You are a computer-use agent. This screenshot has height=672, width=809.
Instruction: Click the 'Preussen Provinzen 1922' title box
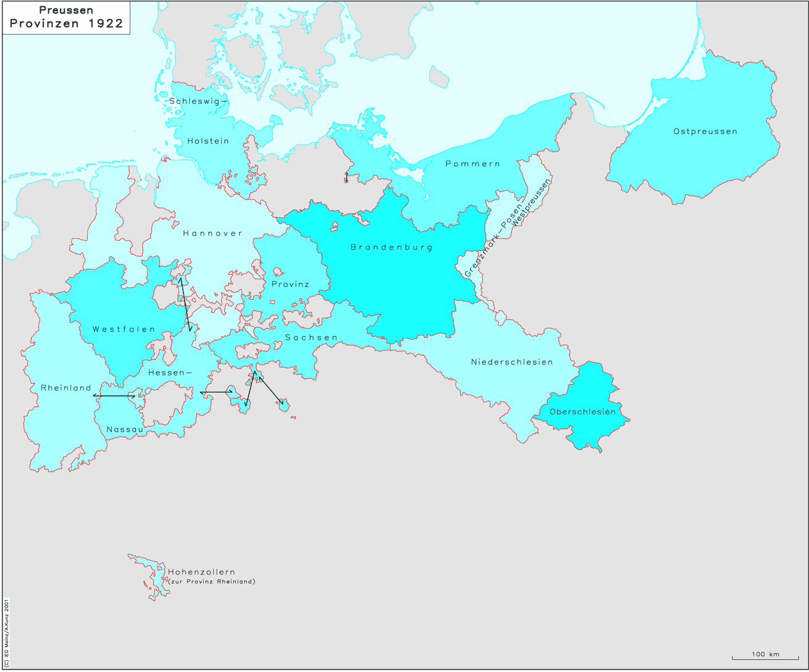[67, 18]
